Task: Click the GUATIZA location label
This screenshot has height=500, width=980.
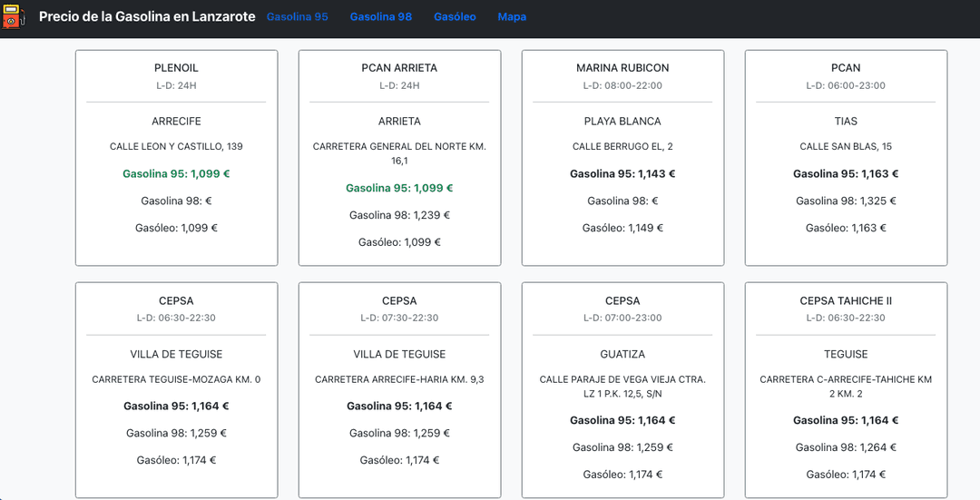Action: pyautogui.click(x=622, y=354)
